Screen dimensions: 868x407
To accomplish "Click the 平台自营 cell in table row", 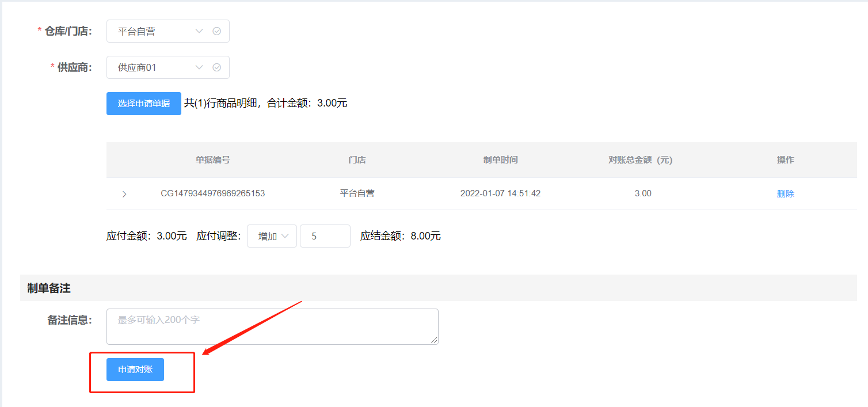I will [x=357, y=193].
